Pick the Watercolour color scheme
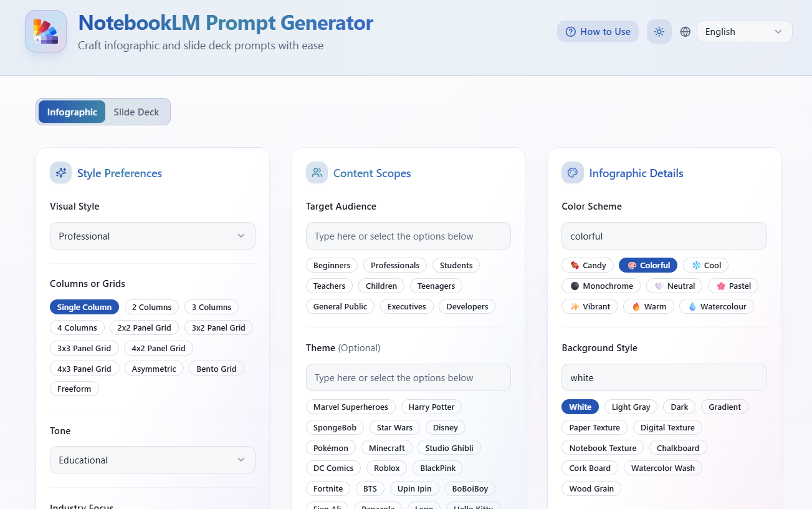 tap(717, 306)
